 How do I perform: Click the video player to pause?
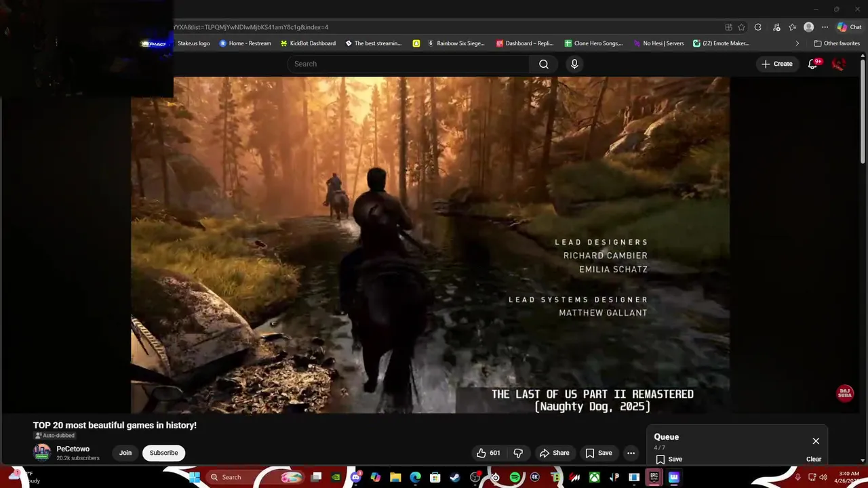click(x=430, y=245)
